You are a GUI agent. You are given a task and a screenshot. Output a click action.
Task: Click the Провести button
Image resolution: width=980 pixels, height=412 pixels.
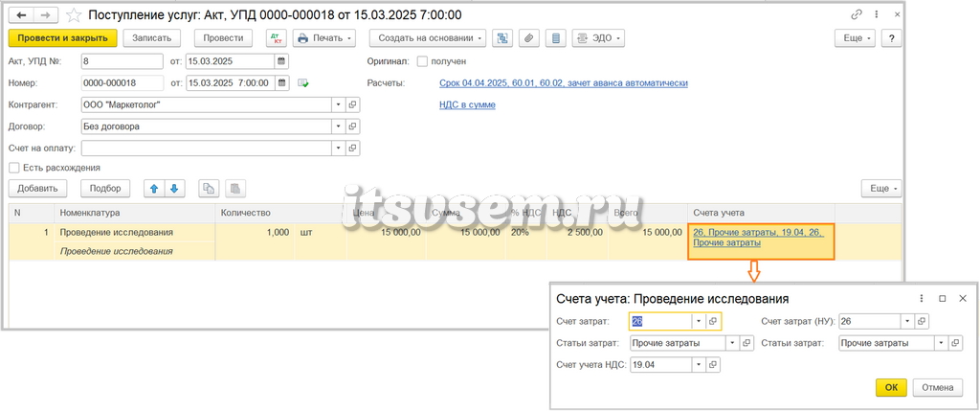(x=223, y=38)
